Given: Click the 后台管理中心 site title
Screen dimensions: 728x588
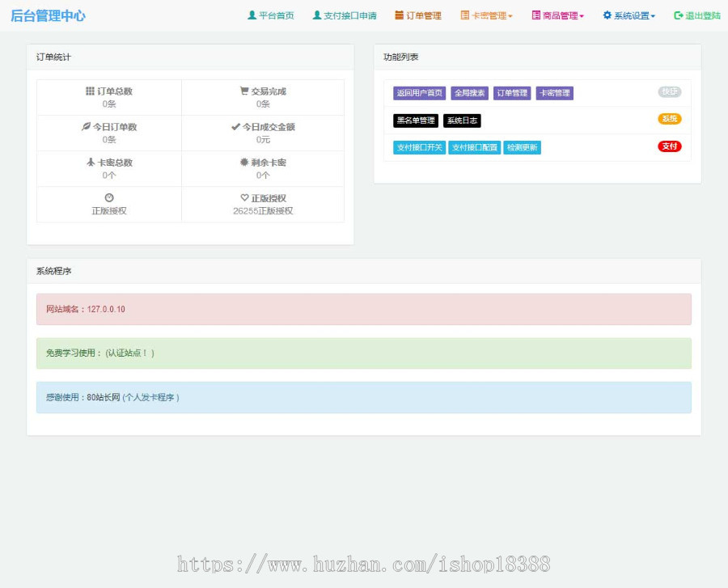Looking at the screenshot, I should pos(48,16).
